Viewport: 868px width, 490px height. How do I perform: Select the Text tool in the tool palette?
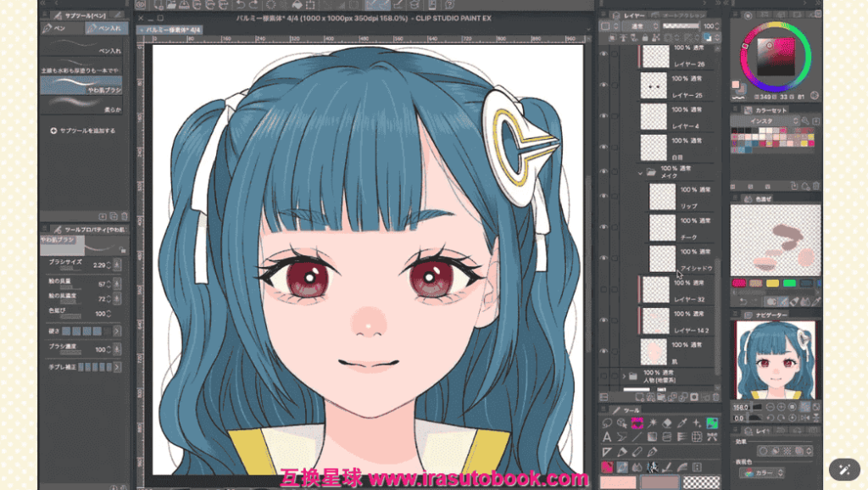(607, 437)
